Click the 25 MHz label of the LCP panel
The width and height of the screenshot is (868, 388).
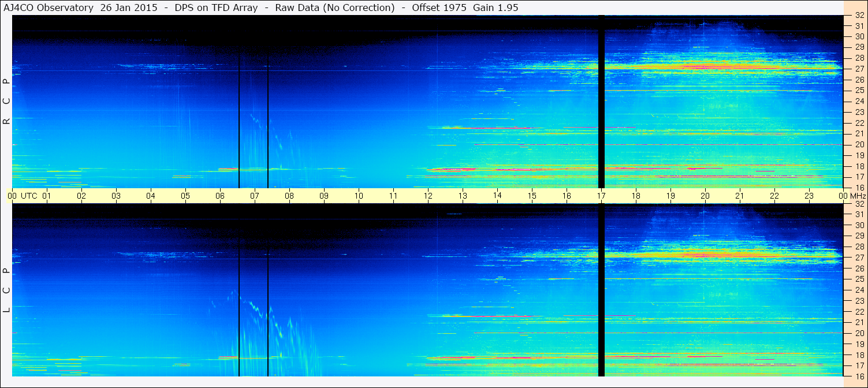point(859,279)
